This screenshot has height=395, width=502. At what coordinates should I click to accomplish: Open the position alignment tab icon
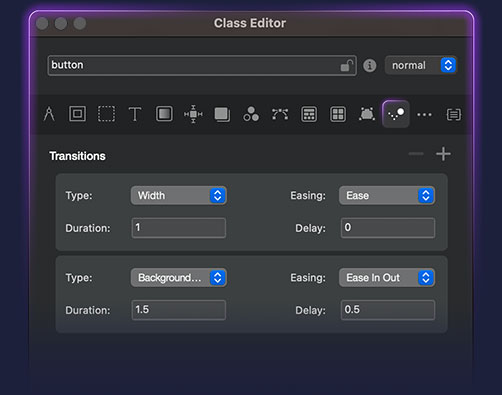point(193,114)
